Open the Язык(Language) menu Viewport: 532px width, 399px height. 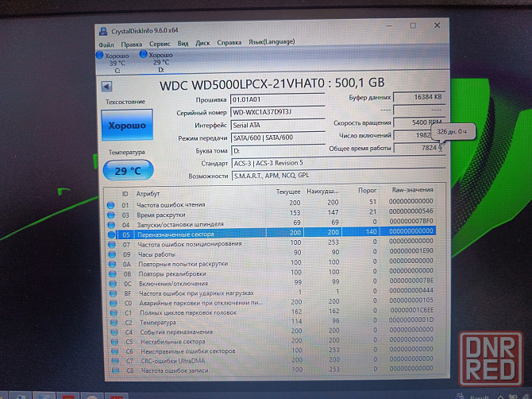pyautogui.click(x=272, y=42)
